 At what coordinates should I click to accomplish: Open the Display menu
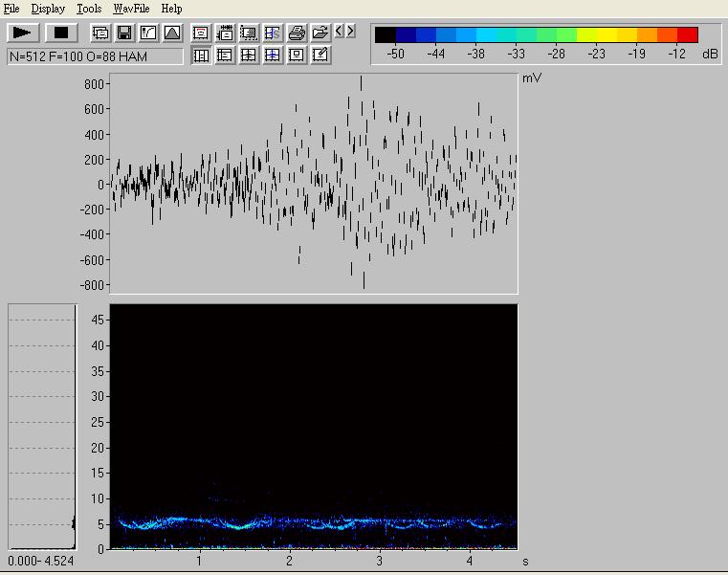click(x=48, y=9)
